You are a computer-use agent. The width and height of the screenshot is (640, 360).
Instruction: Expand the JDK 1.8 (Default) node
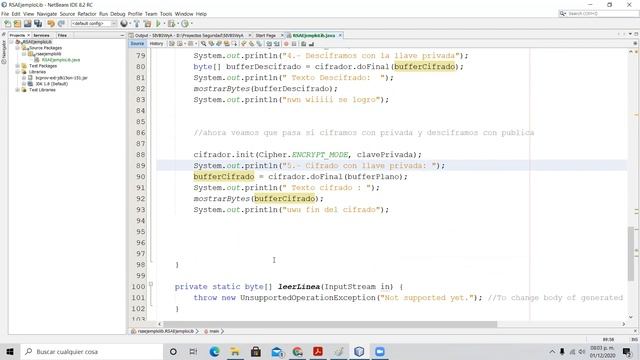coord(24,84)
